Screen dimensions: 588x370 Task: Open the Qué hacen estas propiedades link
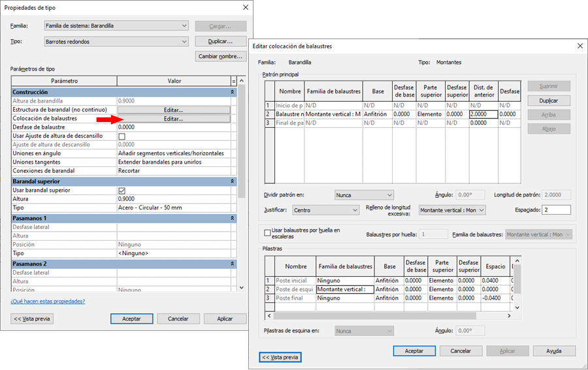coord(48,301)
